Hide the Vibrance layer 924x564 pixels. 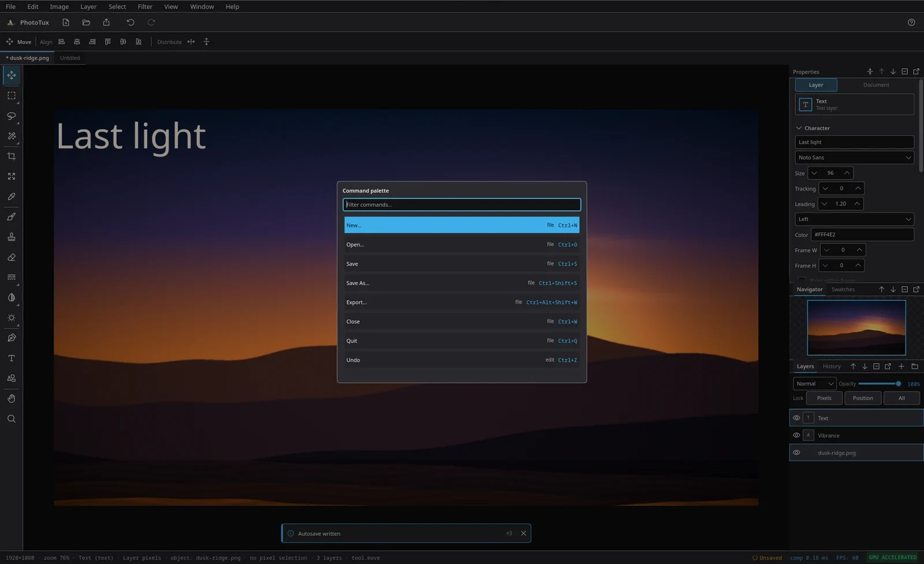(x=796, y=435)
